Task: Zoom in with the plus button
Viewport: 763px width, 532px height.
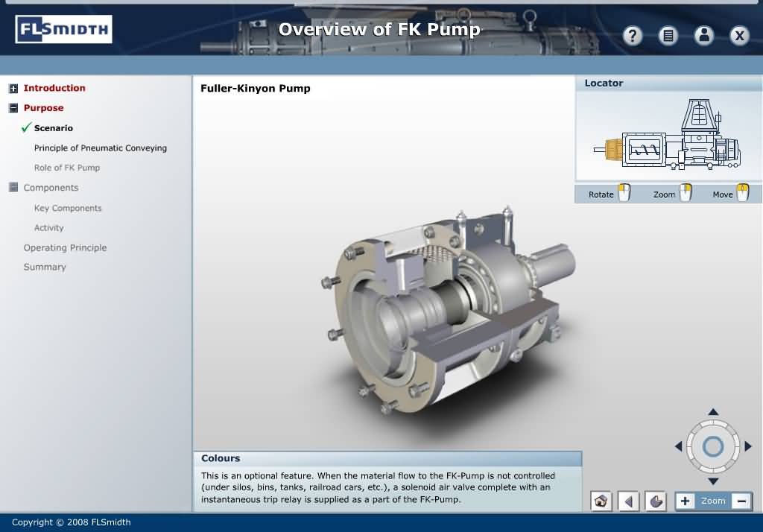Action: coord(685,501)
